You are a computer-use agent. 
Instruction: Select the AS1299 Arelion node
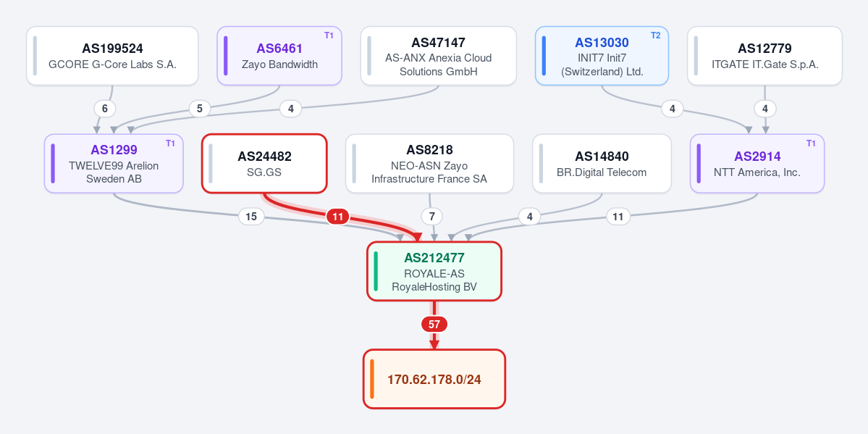(x=114, y=164)
